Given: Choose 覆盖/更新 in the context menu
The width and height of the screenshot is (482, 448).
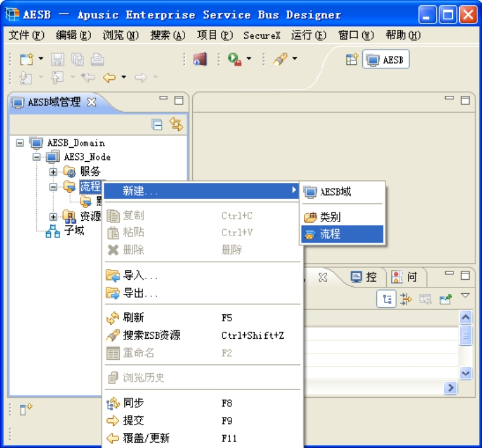Looking at the screenshot, I should tap(203, 438).
